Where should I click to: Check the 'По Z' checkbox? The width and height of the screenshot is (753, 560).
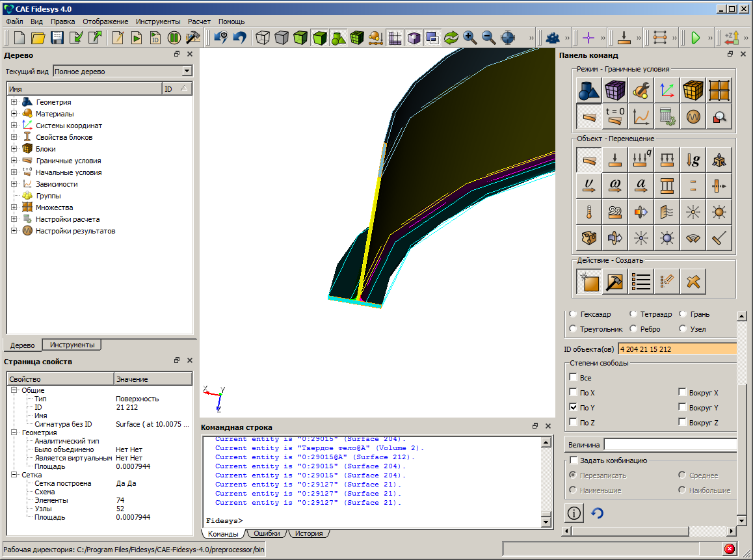coord(573,421)
